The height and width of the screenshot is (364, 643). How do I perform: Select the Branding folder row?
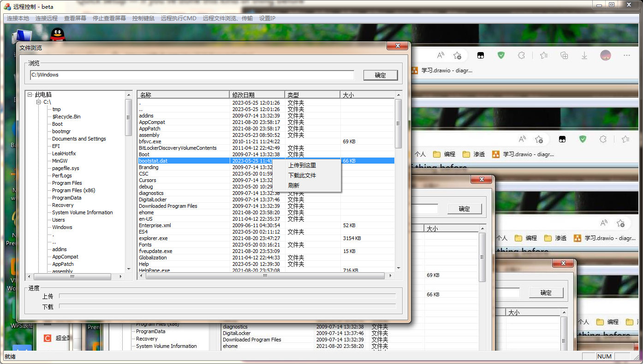(x=149, y=167)
